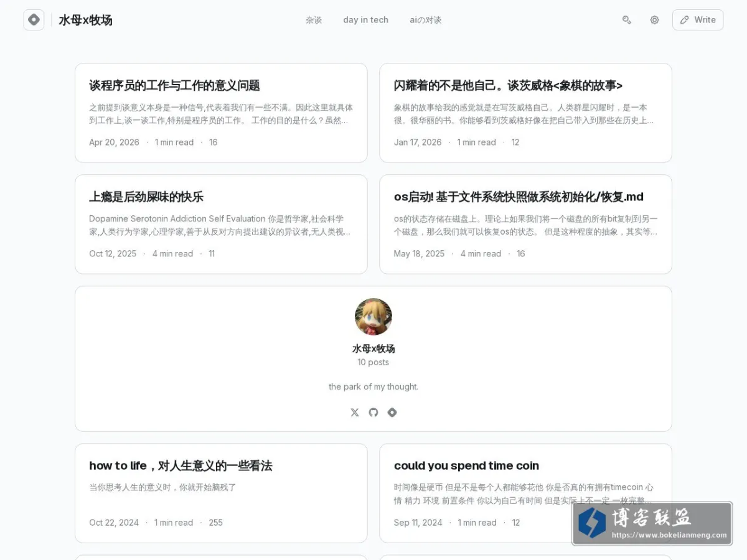Viewport: 747px width, 560px height.
Task: Click the 水母x牧场 name under the avatar
Action: [374, 348]
